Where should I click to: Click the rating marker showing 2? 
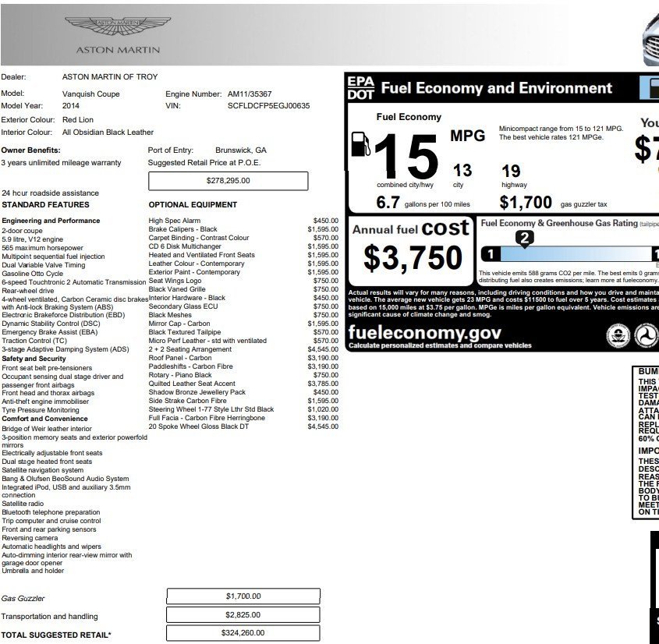(x=525, y=239)
